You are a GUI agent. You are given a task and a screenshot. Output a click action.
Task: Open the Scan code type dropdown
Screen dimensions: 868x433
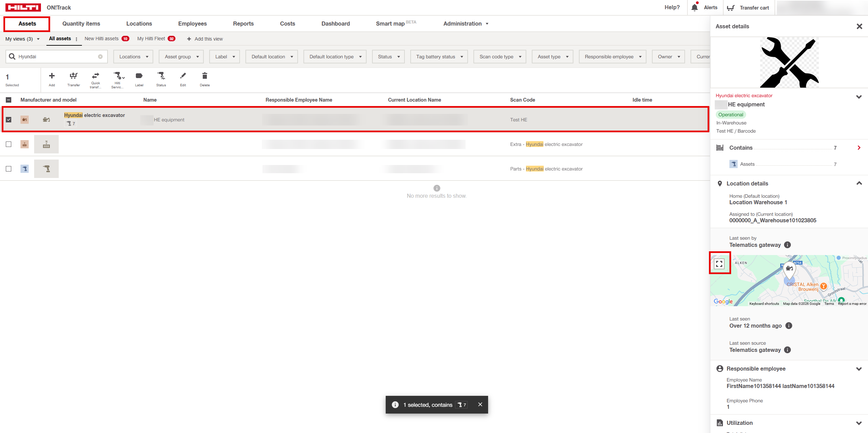coord(500,57)
